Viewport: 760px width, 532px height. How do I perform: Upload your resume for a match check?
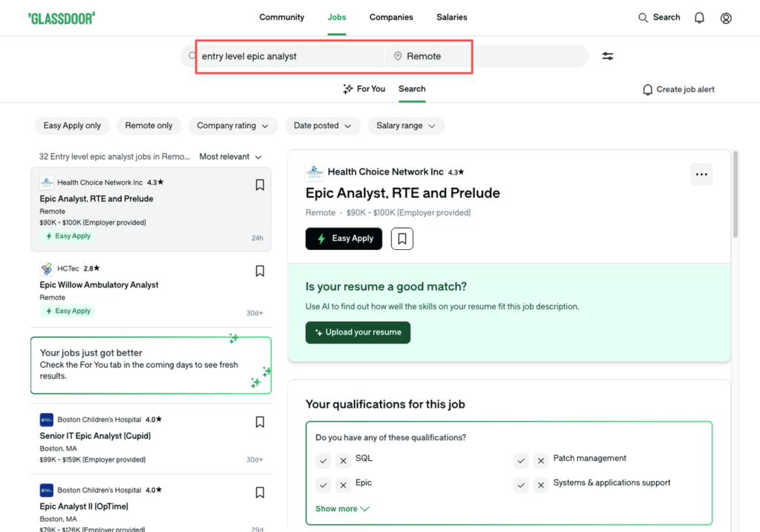pos(358,332)
